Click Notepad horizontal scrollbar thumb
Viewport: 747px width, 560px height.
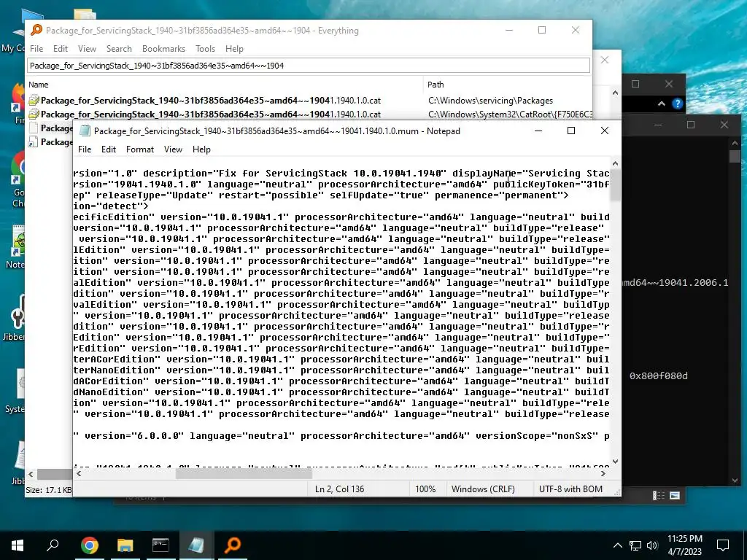[x=244, y=474]
